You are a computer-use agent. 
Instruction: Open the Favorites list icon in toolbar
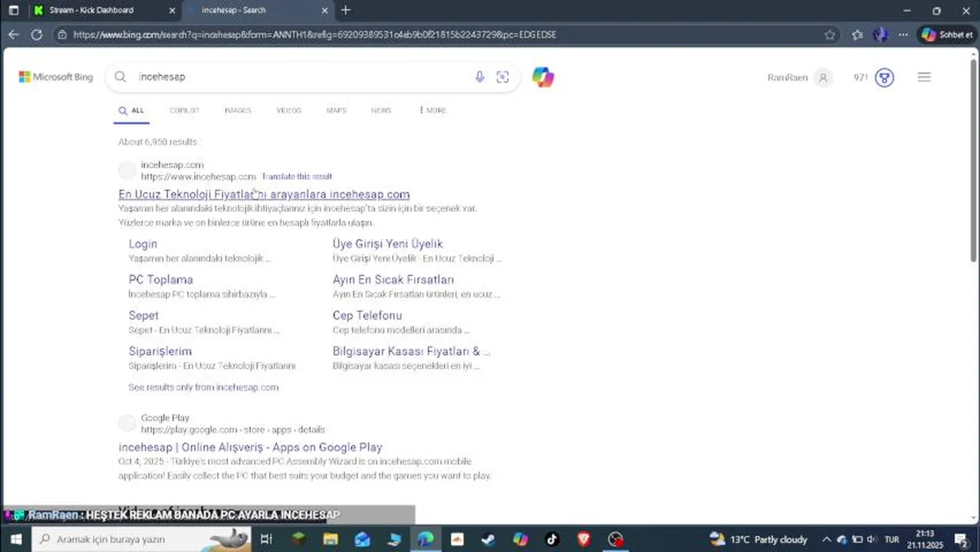pyautogui.click(x=857, y=34)
